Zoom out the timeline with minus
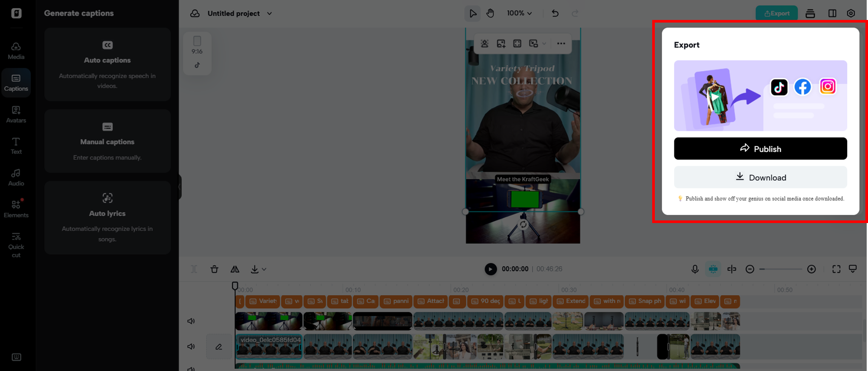868x371 pixels. [x=750, y=269]
